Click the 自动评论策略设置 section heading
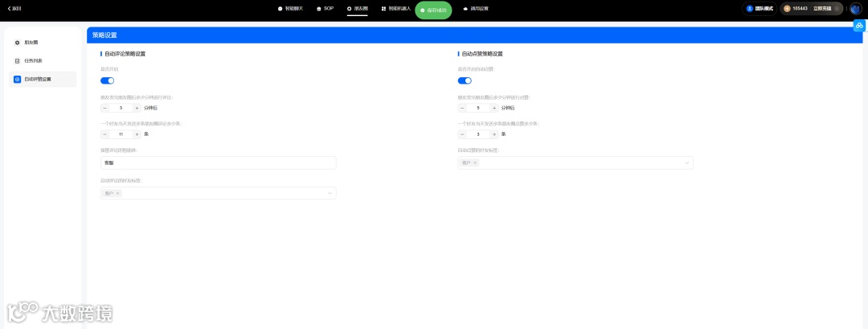Viewport: 868px width, 329px height. [x=125, y=54]
